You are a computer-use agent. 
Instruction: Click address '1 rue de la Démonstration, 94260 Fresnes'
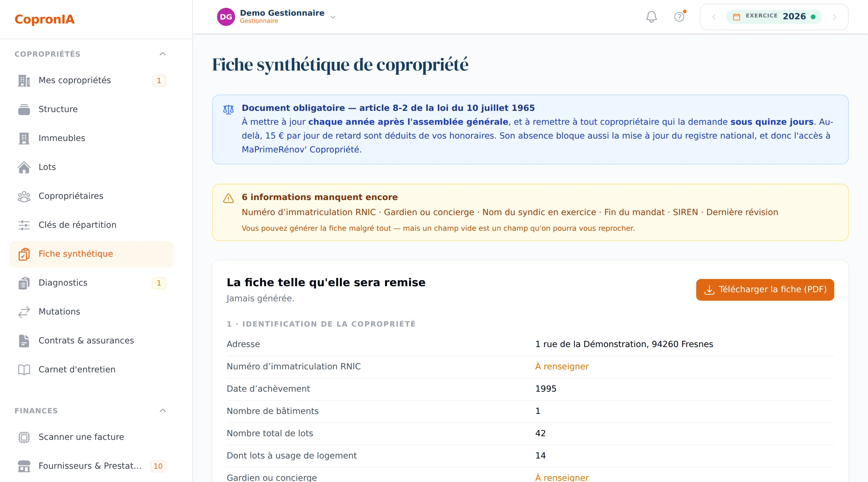pyautogui.click(x=624, y=344)
